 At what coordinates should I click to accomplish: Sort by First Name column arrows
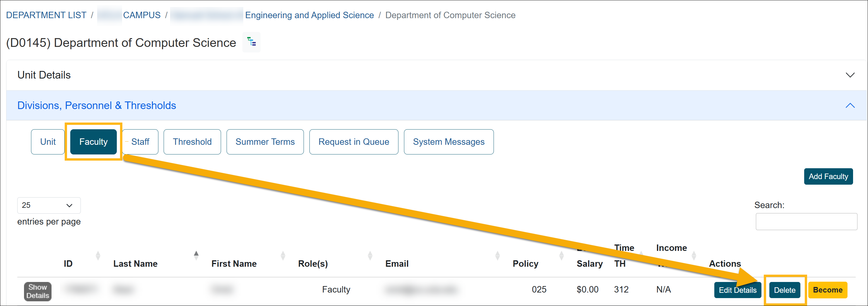(x=283, y=255)
